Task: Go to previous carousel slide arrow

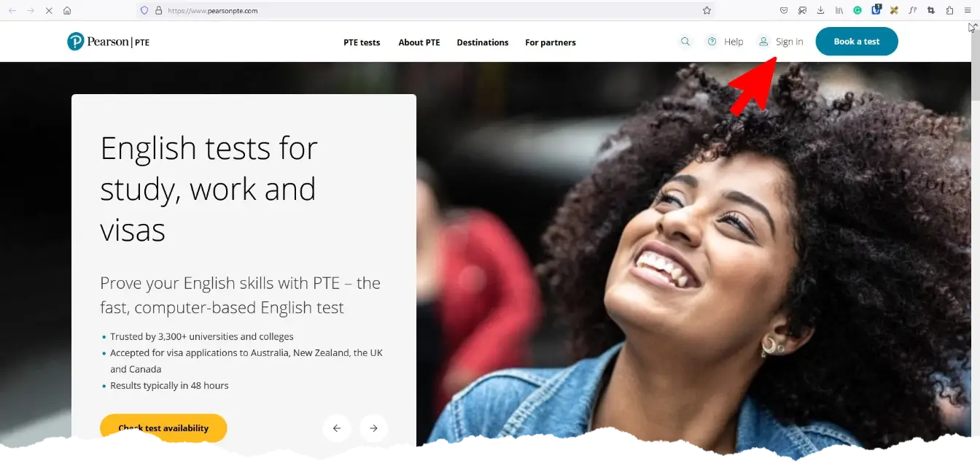Action: click(x=337, y=428)
